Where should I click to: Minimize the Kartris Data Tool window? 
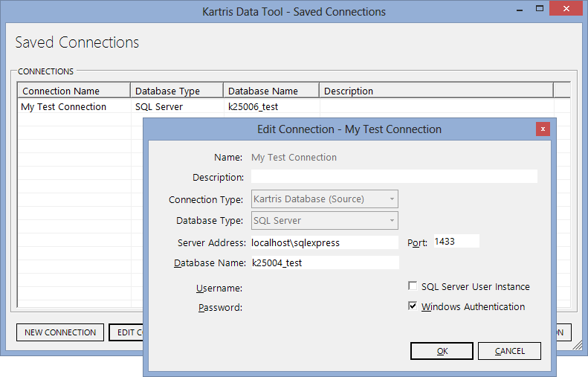point(520,10)
